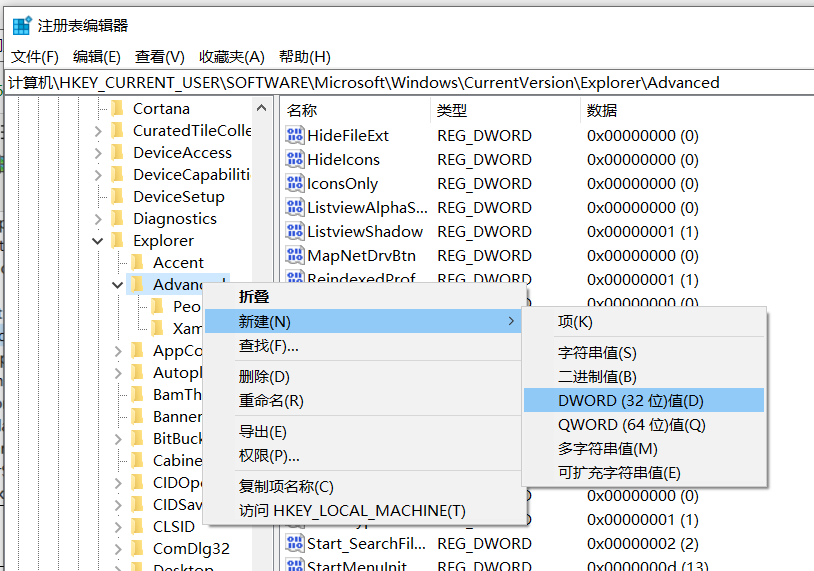Screen dimensions: 814x571
Task: Open the 收藏夹(A) menu
Action: tap(232, 57)
